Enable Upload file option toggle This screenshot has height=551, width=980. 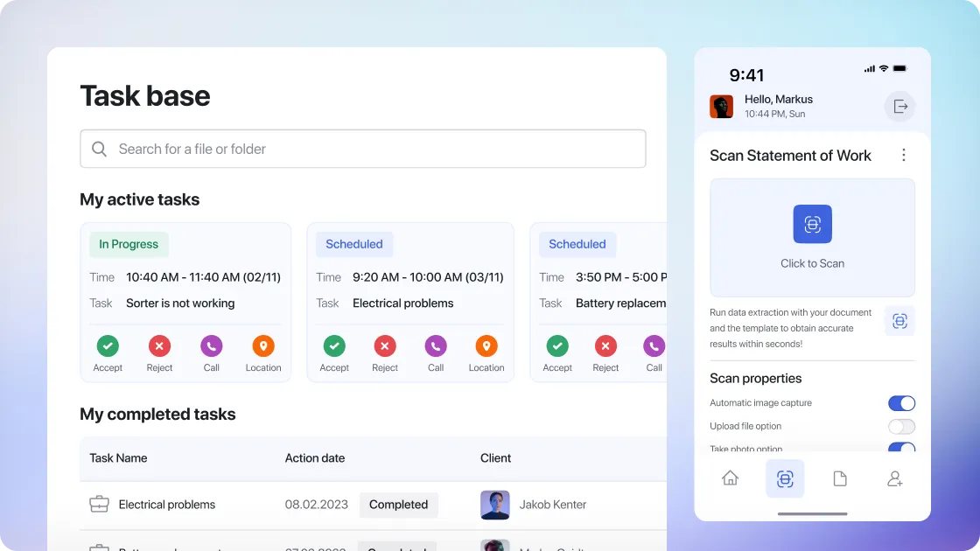pos(901,427)
